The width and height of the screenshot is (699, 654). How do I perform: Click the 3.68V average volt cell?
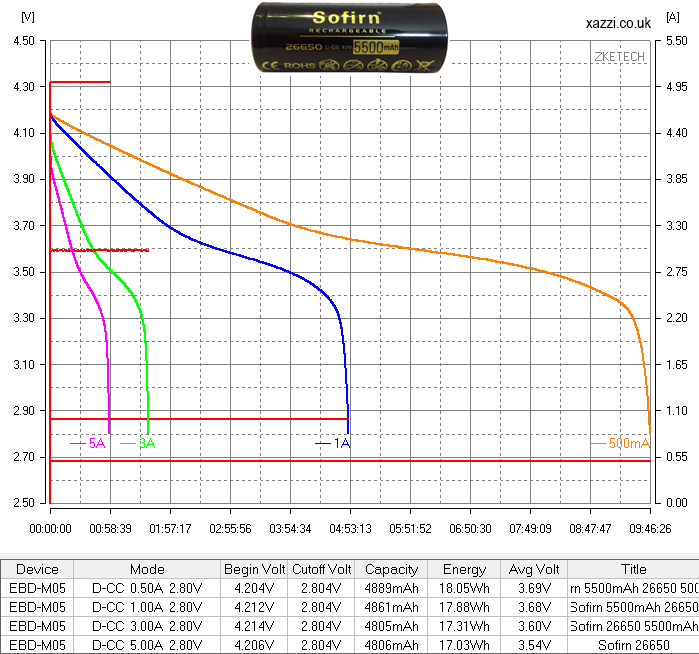[x=534, y=607]
